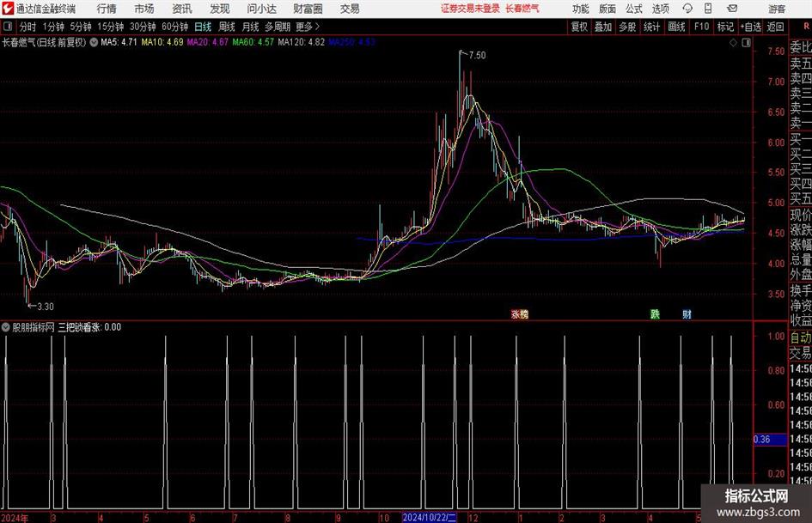Click the 三把锁看涨: 0.00 indicator label
This screenshot has width=812, height=523.
point(89,327)
